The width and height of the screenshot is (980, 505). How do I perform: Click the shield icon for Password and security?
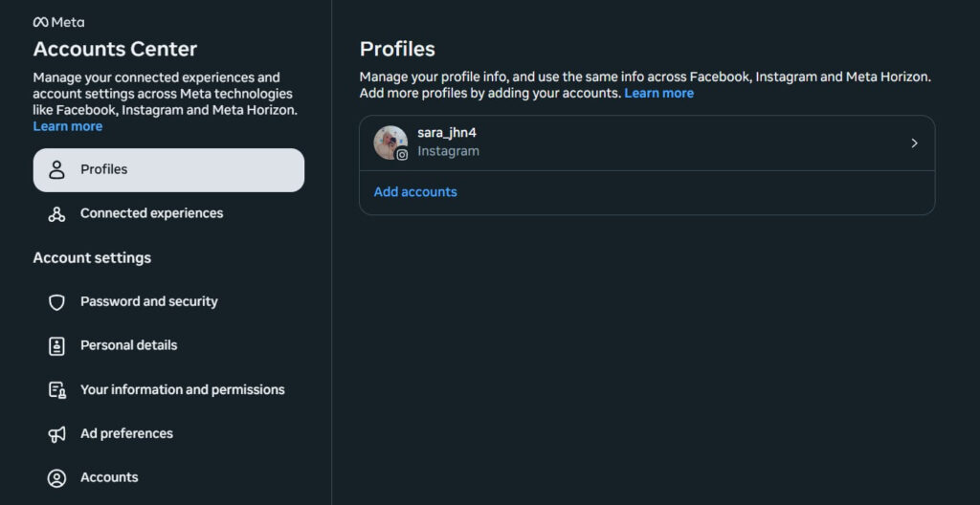[56, 302]
